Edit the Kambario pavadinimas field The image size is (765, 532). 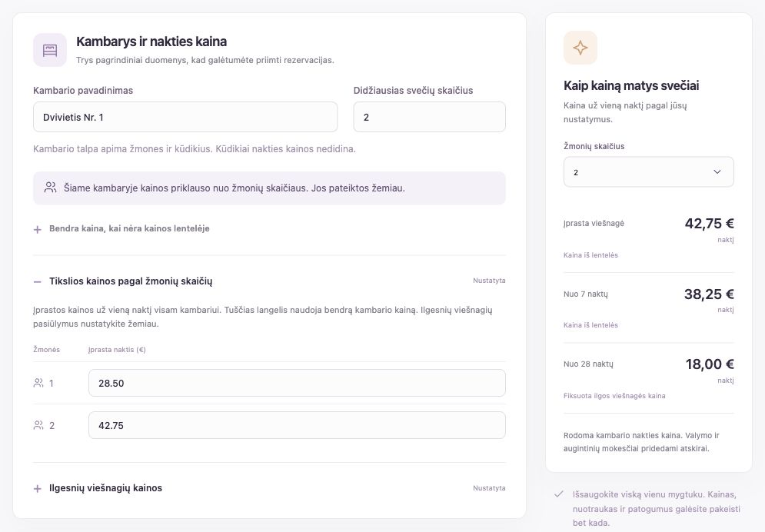[x=185, y=117]
